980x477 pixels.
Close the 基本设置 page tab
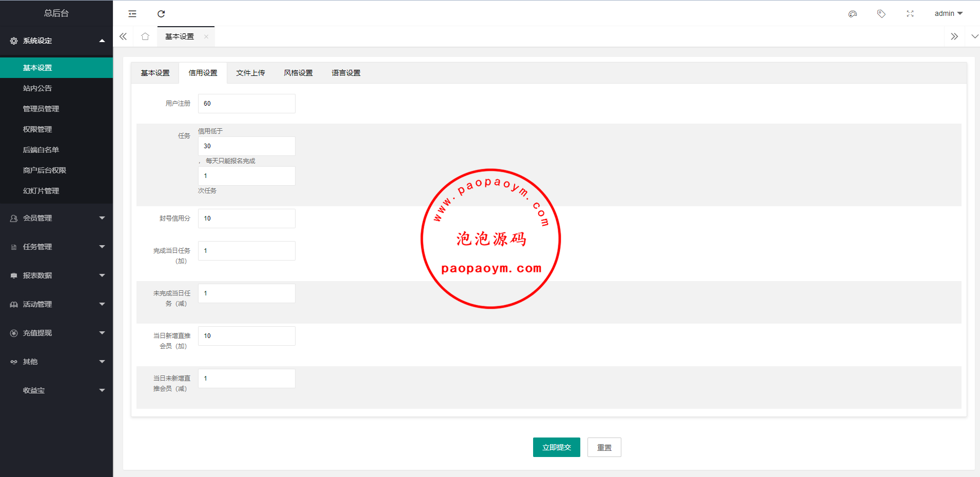point(206,36)
